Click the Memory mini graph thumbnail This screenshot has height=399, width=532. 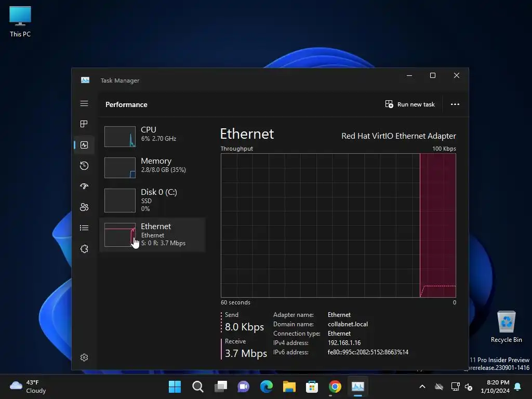click(120, 168)
